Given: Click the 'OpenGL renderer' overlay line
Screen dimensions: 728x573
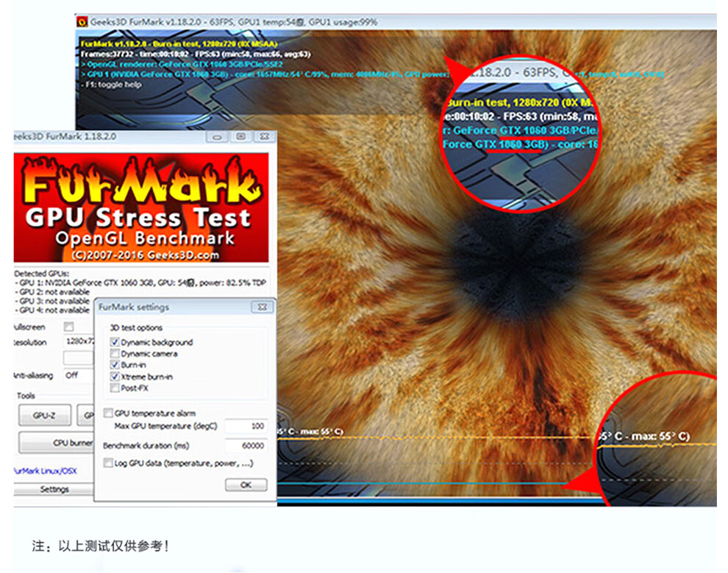Looking at the screenshot, I should (182, 65).
